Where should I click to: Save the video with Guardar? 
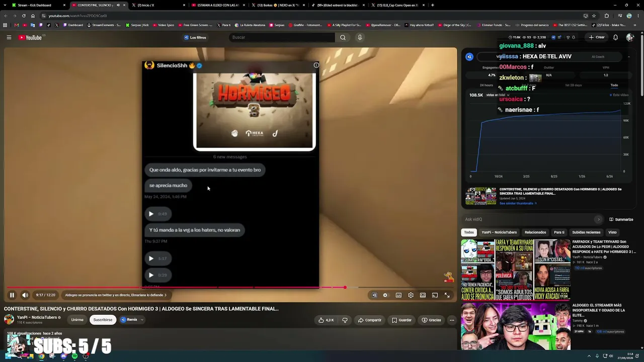(x=401, y=320)
